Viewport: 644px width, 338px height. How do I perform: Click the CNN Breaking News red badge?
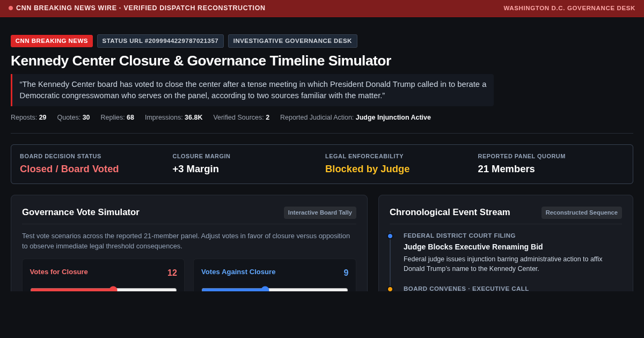pyautogui.click(x=52, y=41)
